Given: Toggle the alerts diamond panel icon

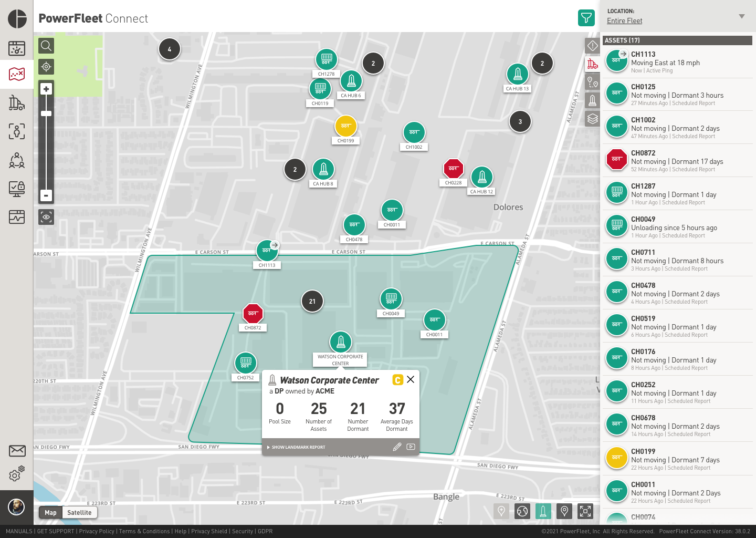Looking at the screenshot, I should coord(593,46).
